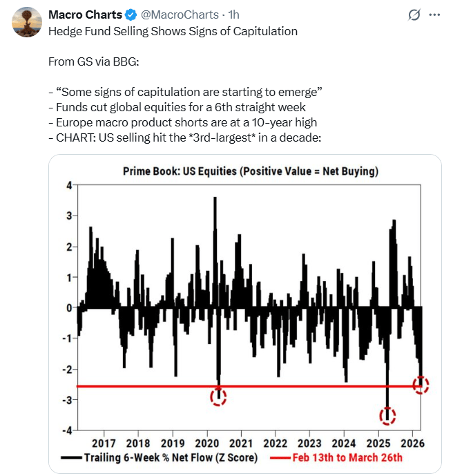Click the tweet headline about Capitulation
The image size is (453, 476).
point(173,31)
